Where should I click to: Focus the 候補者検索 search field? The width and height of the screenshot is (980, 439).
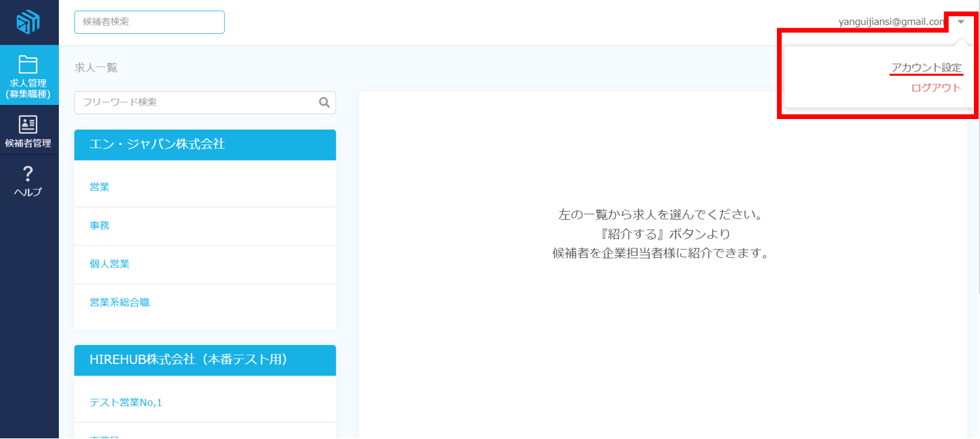pos(149,22)
